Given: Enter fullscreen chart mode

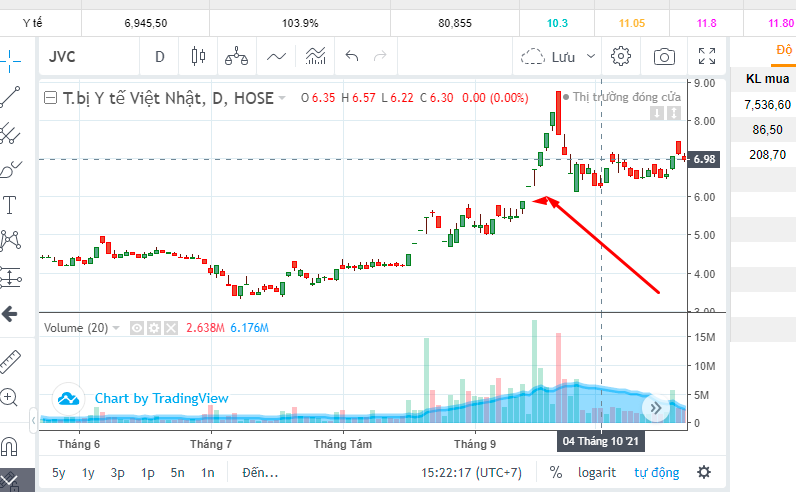Looking at the screenshot, I should click(x=707, y=56).
